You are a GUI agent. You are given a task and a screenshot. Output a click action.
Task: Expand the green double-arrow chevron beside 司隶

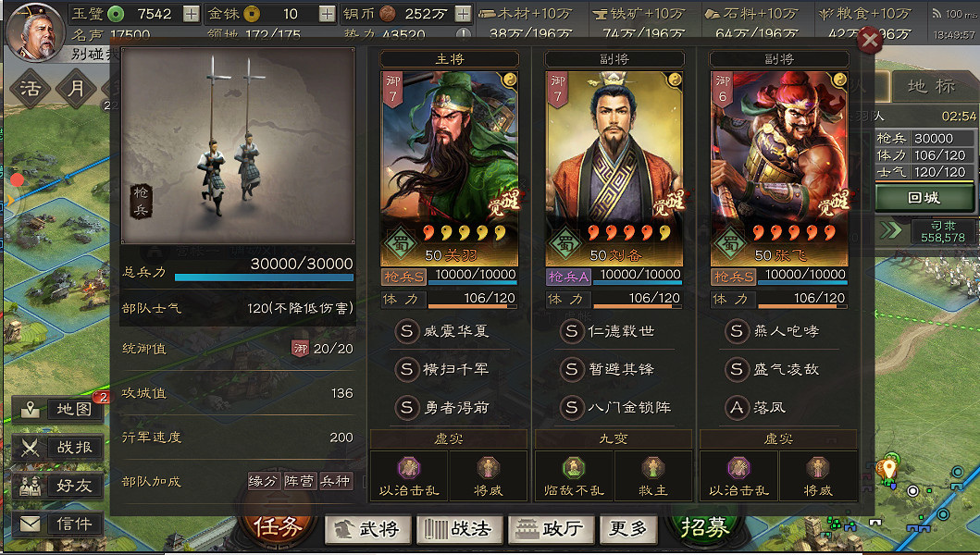pos(890,230)
